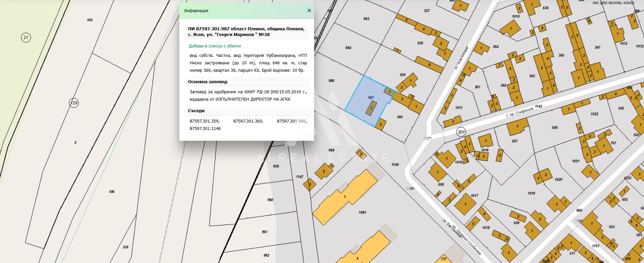
Task: Select parcel 506 on the map
Action: pyautogui.click(x=554, y=128)
